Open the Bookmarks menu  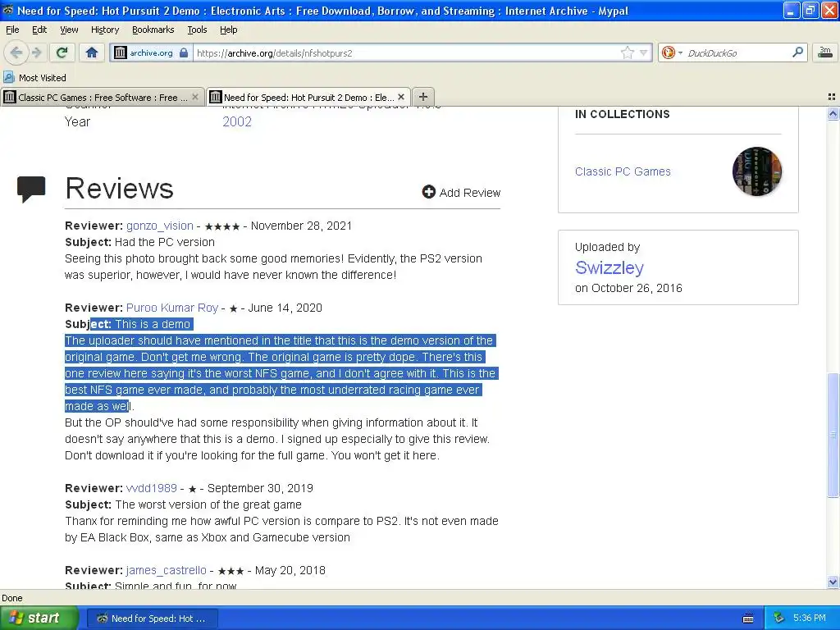pos(153,30)
